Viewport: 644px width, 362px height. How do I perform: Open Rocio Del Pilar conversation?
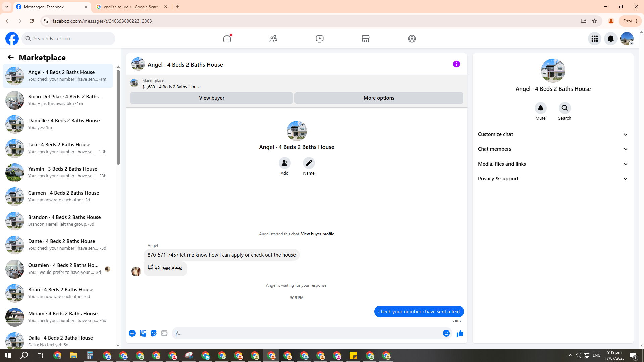58,100
